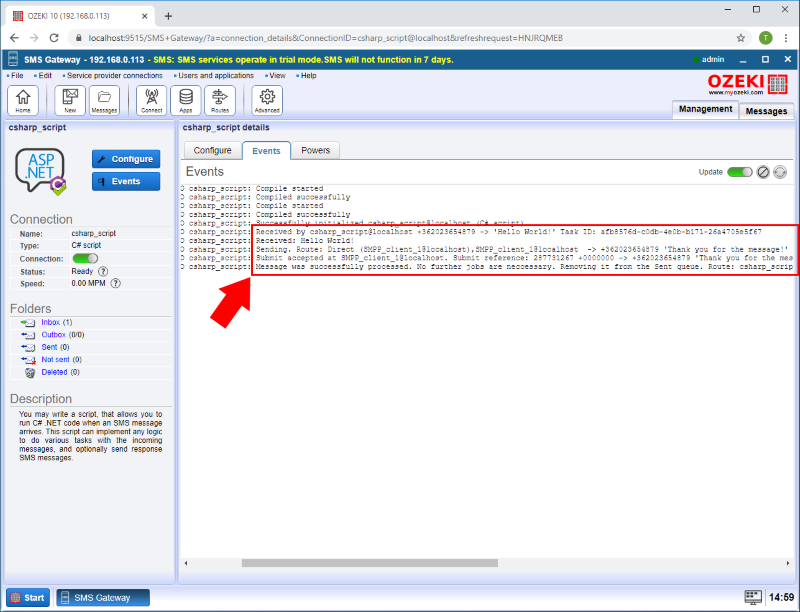This screenshot has height=612, width=800.
Task: Click the horizontal scrollbar thumb in events log
Action: tap(369, 563)
